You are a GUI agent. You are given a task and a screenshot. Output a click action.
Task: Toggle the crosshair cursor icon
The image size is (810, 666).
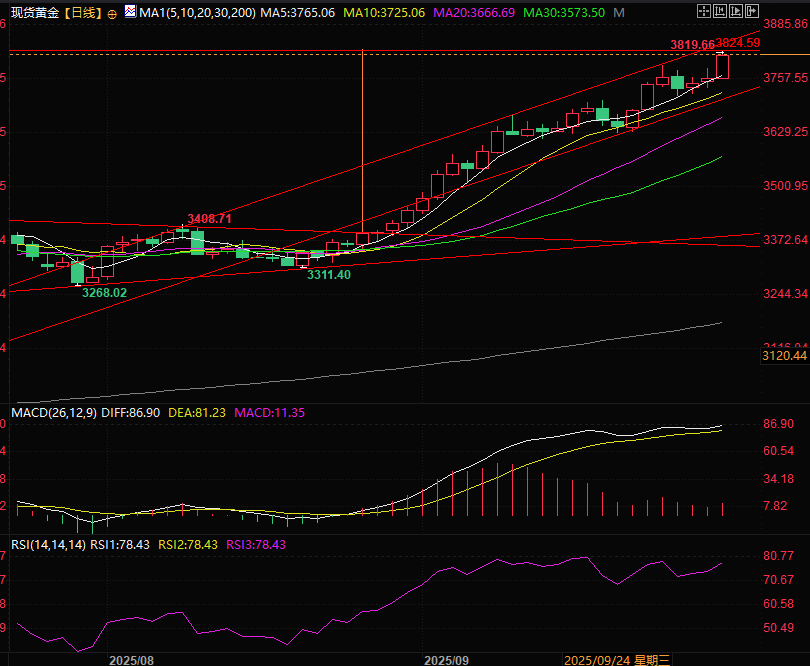coord(704,11)
